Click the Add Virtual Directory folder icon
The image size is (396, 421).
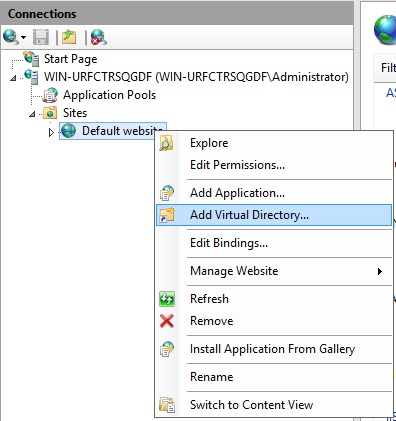(x=167, y=215)
